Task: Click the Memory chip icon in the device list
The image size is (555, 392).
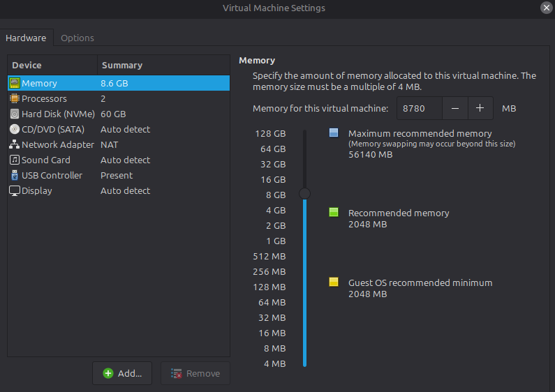Action: 15,83
